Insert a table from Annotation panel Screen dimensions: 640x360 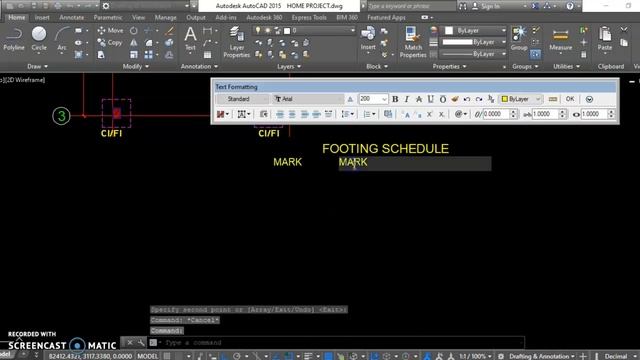tap(207, 54)
